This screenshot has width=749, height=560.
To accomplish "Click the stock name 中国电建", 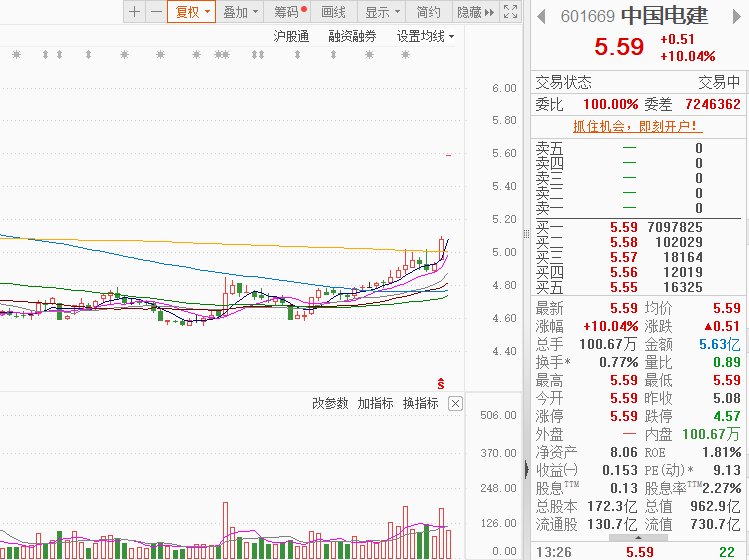I will pyautogui.click(x=664, y=16).
